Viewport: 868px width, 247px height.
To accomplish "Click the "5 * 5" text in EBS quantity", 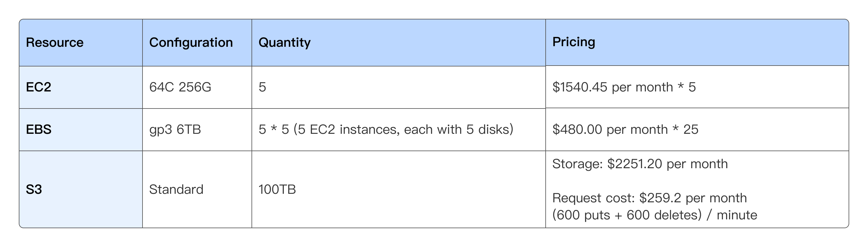I will pyautogui.click(x=274, y=129).
